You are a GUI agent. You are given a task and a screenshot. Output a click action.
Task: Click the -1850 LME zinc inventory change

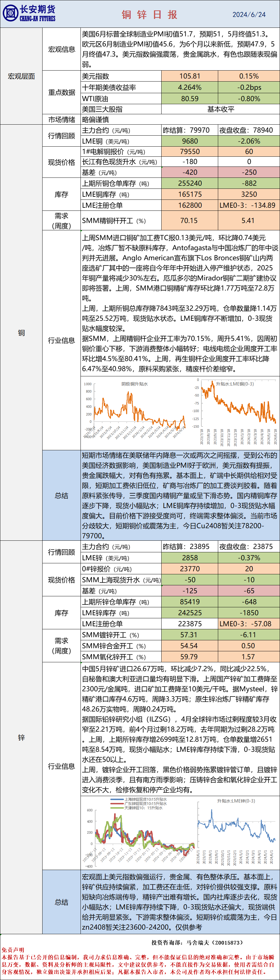(249, 613)
